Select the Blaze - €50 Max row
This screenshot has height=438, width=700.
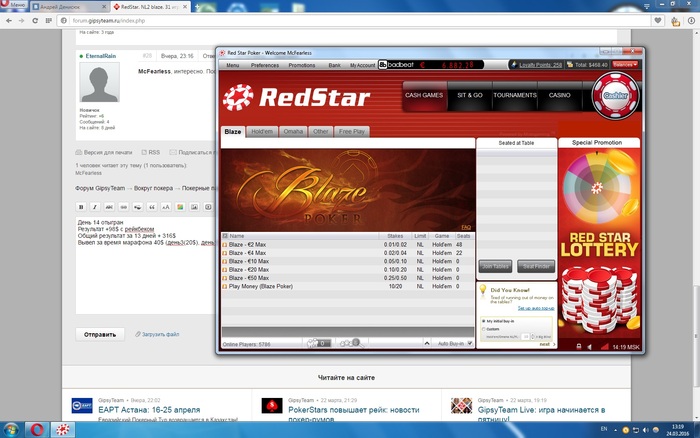pyautogui.click(x=348, y=278)
